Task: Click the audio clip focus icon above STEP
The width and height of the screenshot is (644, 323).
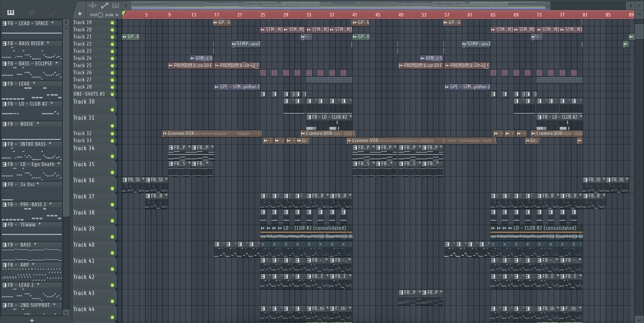Action: (93, 5)
